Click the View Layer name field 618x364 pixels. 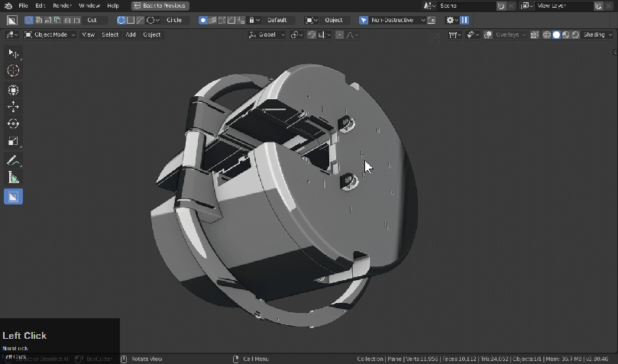pyautogui.click(x=563, y=5)
